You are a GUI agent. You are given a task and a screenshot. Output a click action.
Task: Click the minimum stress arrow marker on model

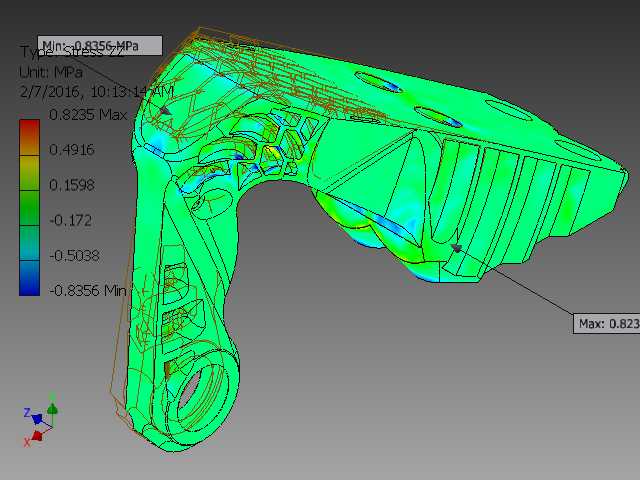[x=165, y=111]
